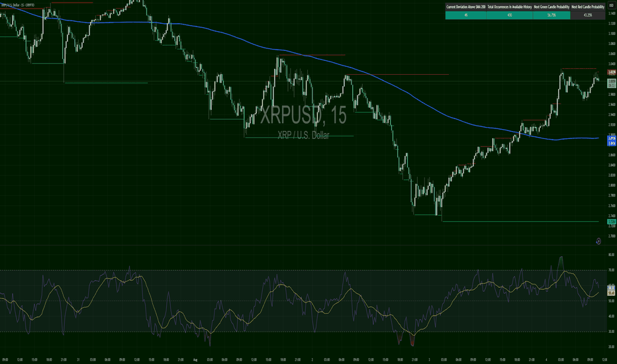
Task: Click the 2.7400 price scale label
Action: pos(612,216)
